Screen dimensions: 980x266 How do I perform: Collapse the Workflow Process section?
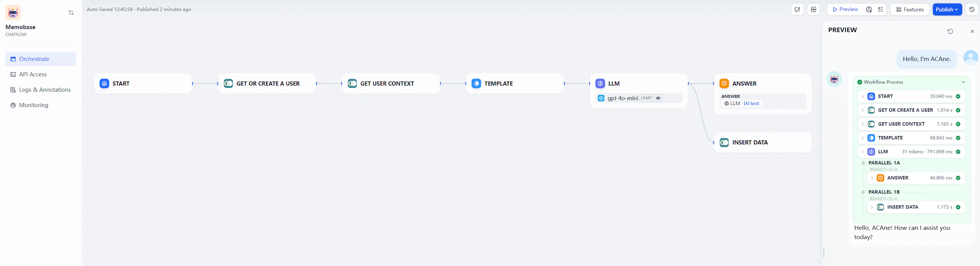pyautogui.click(x=964, y=82)
